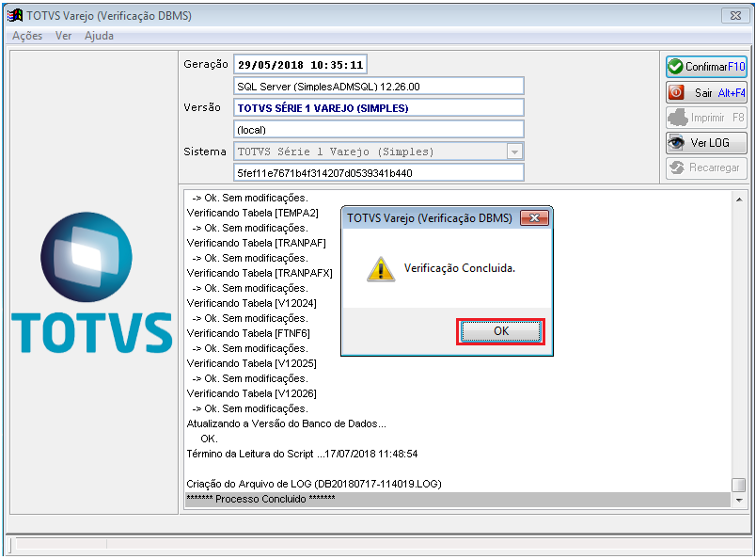Click the Versão label
Screen dimensions: 756x559
pyautogui.click(x=202, y=107)
